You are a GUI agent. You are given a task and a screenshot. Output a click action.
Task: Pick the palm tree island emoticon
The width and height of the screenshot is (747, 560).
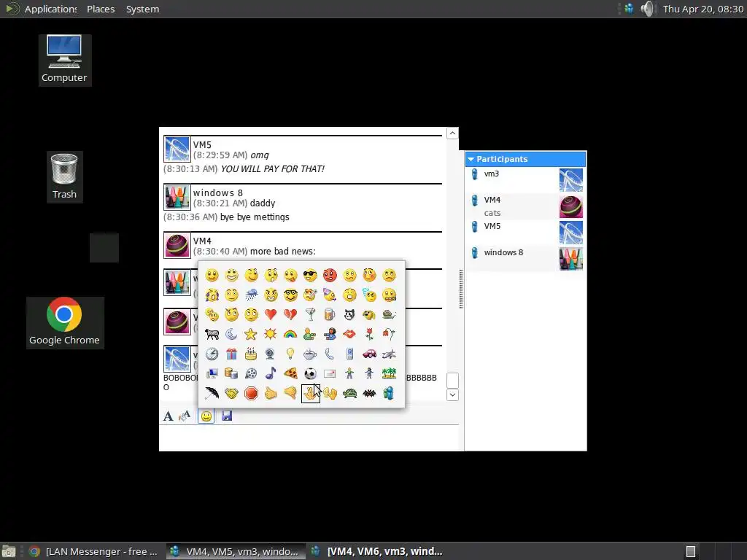click(x=389, y=374)
